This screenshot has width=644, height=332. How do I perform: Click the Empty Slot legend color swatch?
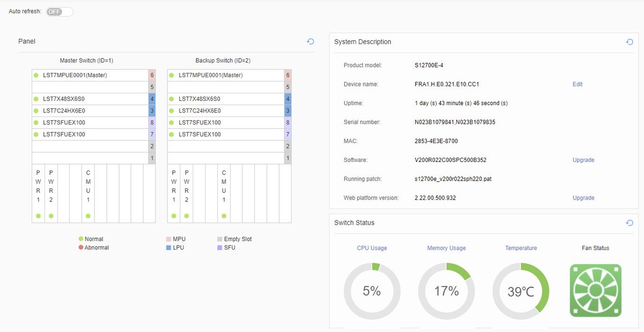[x=219, y=239]
